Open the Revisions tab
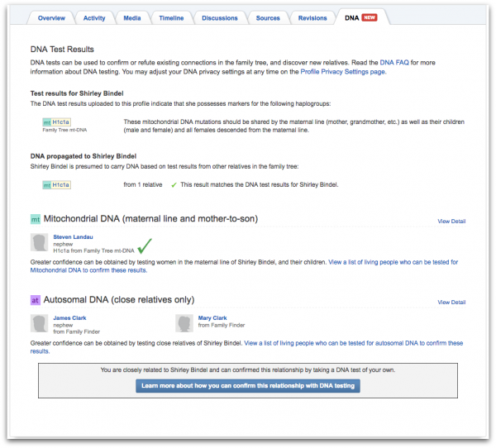This screenshot has height=448, width=496. tap(312, 18)
